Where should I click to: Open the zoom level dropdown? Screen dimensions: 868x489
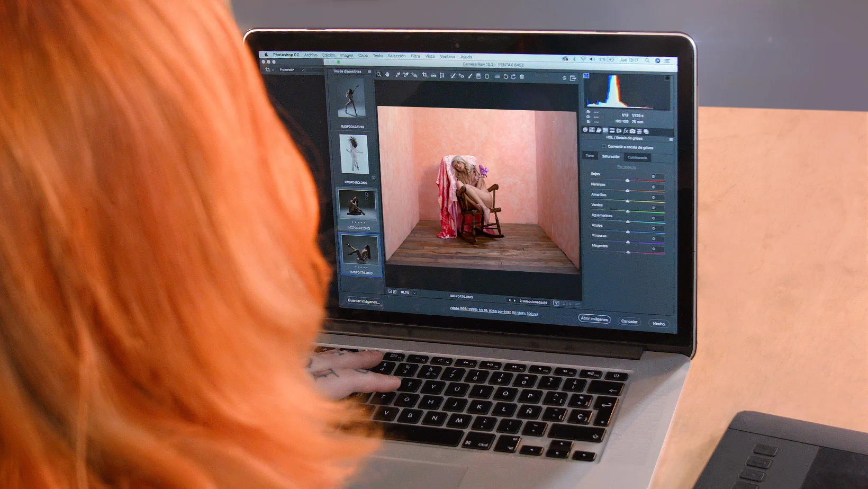[415, 292]
